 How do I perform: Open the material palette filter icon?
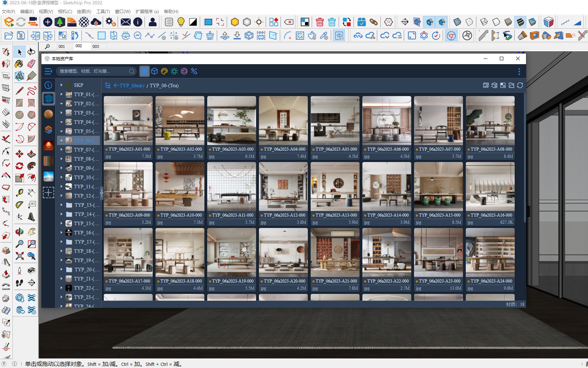(x=164, y=71)
